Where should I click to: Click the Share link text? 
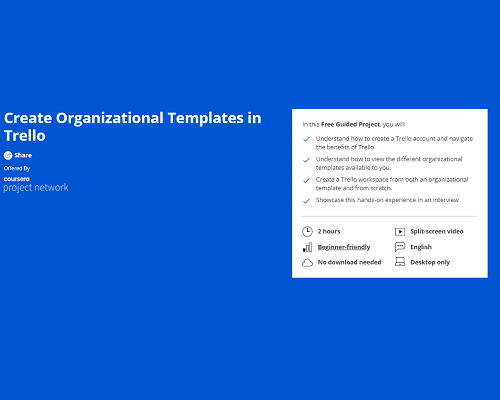23,155
